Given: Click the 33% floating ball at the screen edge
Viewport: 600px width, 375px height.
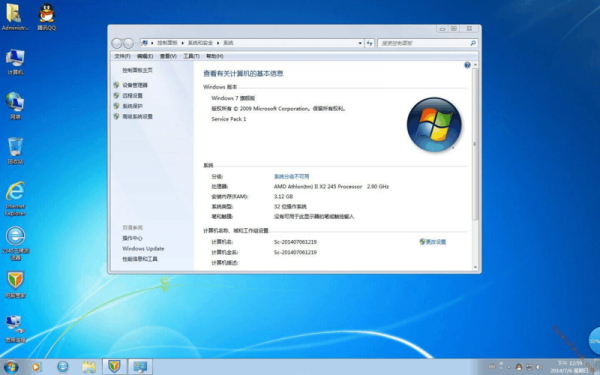Looking at the screenshot, I should click(x=594, y=341).
